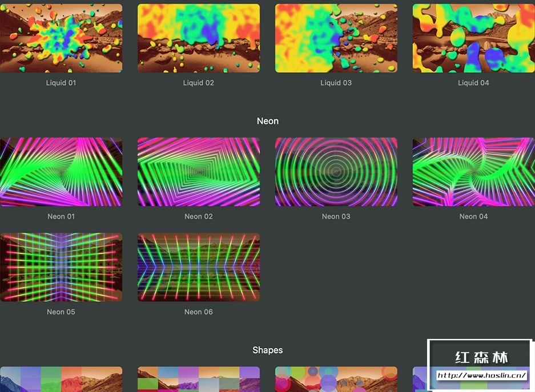Select the Liquid 02 effect thumbnail

click(x=199, y=38)
